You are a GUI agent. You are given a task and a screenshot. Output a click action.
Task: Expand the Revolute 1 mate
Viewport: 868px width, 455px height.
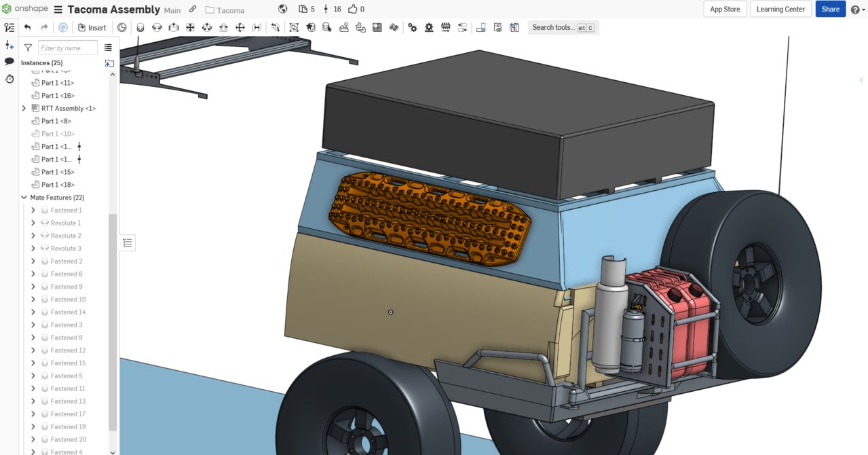pyautogui.click(x=33, y=223)
